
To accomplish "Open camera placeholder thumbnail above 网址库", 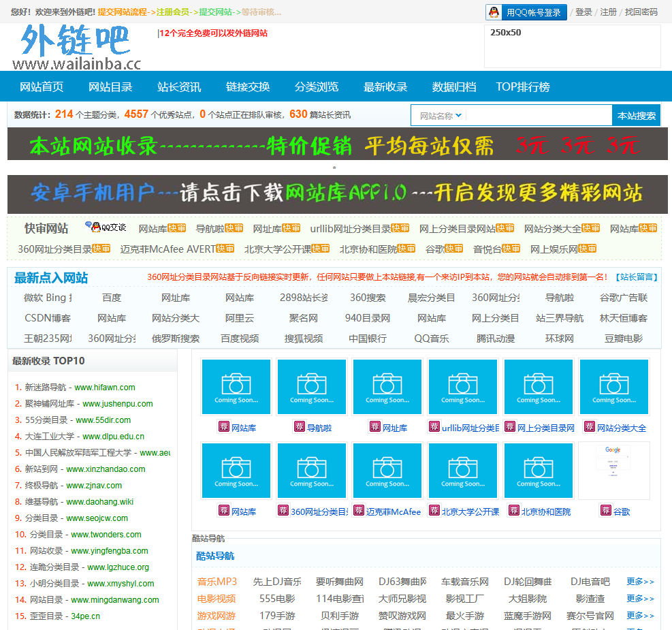I will click(x=387, y=387).
